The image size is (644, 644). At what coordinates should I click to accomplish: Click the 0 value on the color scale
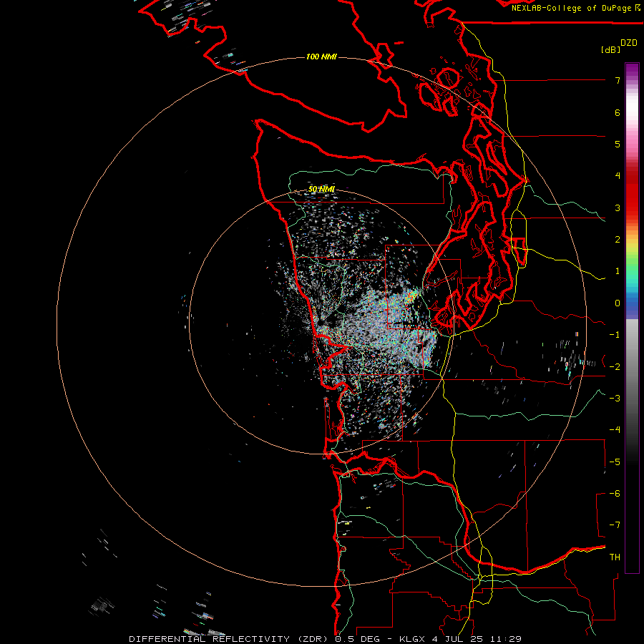pyautogui.click(x=618, y=303)
